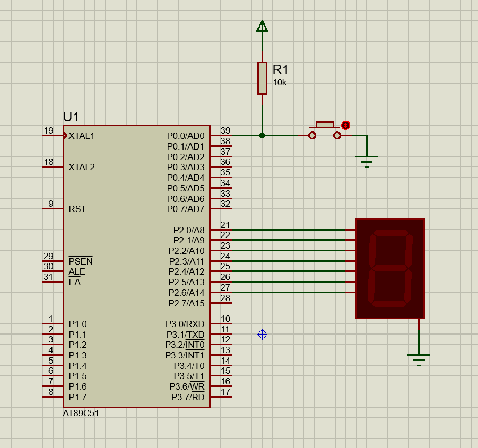
Task: Click the P2.3/A11 pin label
Action: coord(187,261)
